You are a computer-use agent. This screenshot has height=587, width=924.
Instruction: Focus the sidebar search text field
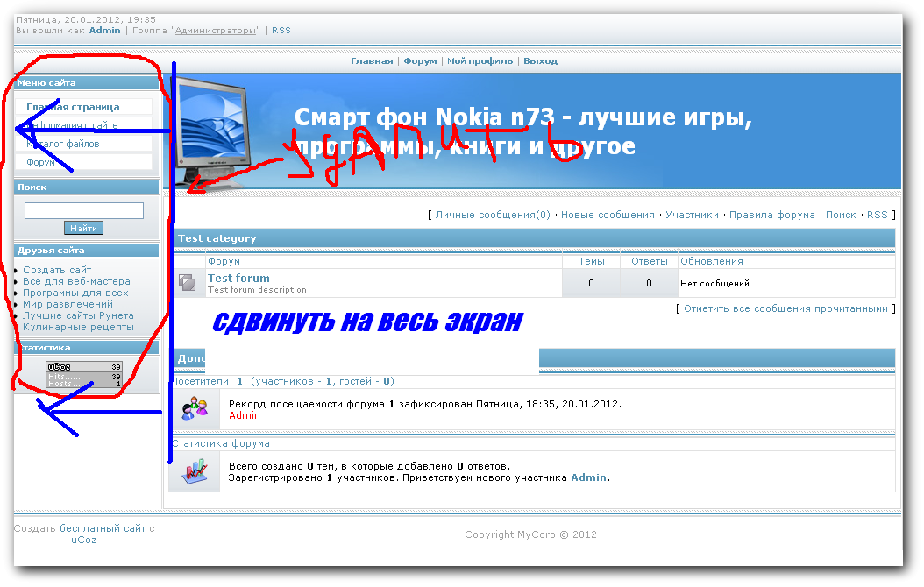(84, 211)
